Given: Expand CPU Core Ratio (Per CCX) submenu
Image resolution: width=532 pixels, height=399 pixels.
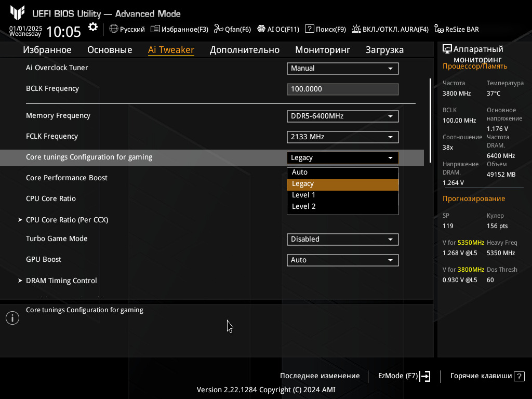Looking at the screenshot, I should (67, 220).
